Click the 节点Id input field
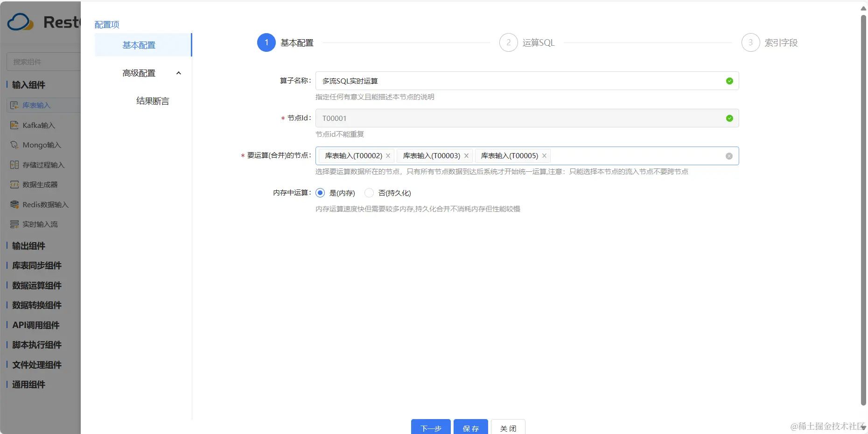The image size is (868, 434). click(527, 119)
